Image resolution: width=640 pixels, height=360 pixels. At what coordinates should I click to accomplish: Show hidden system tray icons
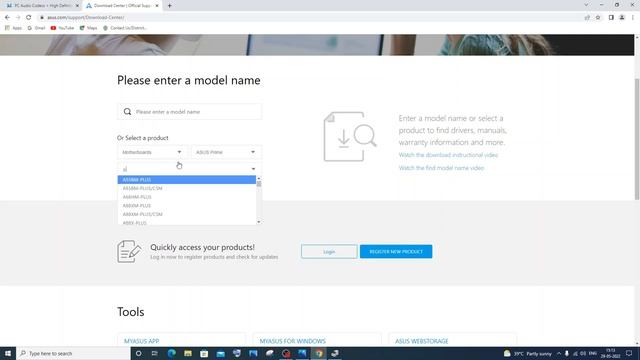559,353
